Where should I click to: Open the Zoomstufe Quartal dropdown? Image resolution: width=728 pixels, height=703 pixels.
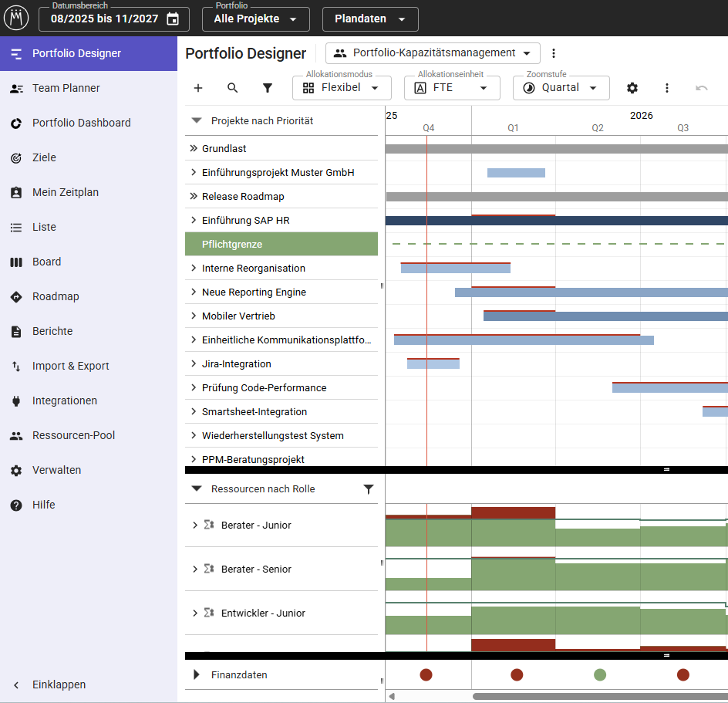561,88
